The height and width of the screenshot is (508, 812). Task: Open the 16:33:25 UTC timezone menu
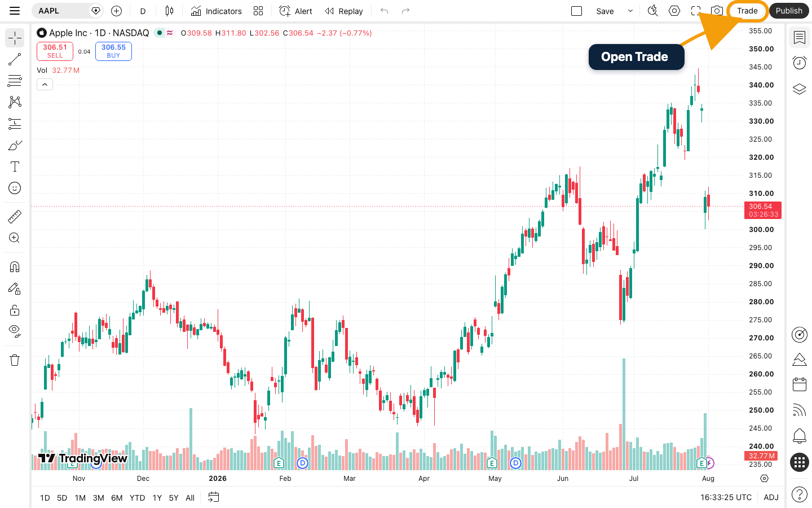(726, 497)
